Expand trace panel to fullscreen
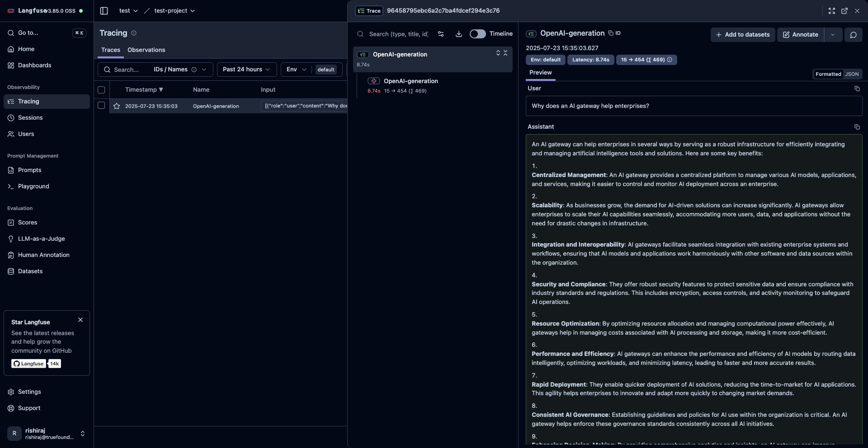Image resolution: width=868 pixels, height=448 pixels. click(x=831, y=11)
